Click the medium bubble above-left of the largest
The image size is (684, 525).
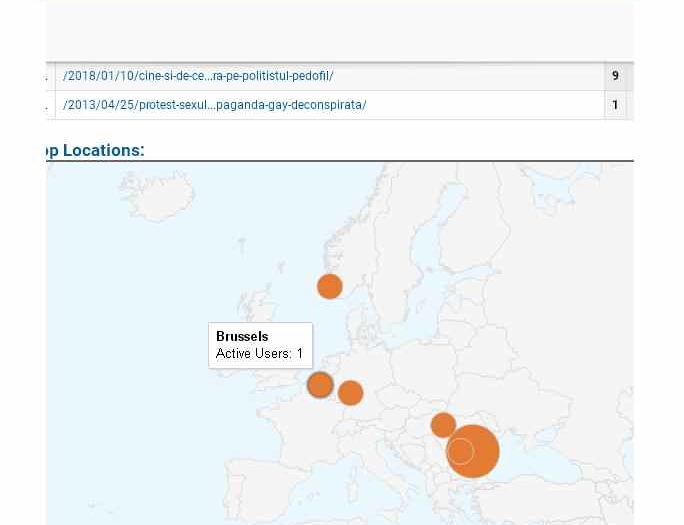coord(443,425)
